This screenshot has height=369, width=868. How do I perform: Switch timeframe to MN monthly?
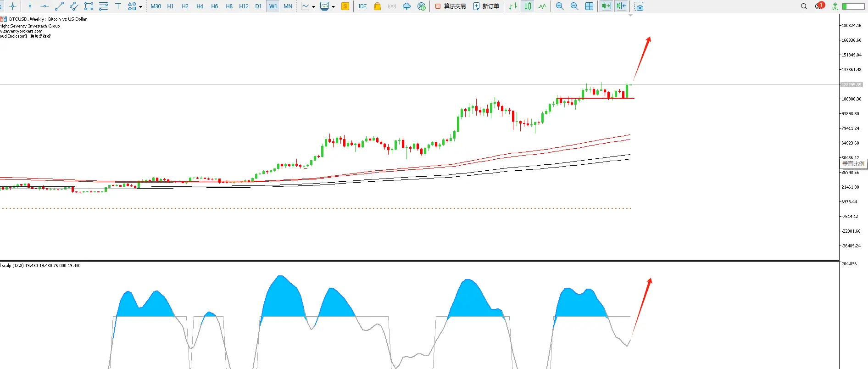point(288,6)
